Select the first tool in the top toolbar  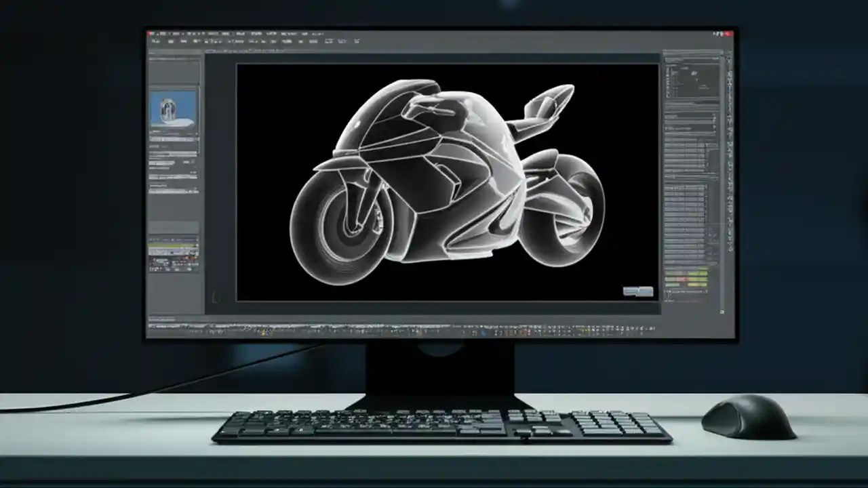pos(155,41)
